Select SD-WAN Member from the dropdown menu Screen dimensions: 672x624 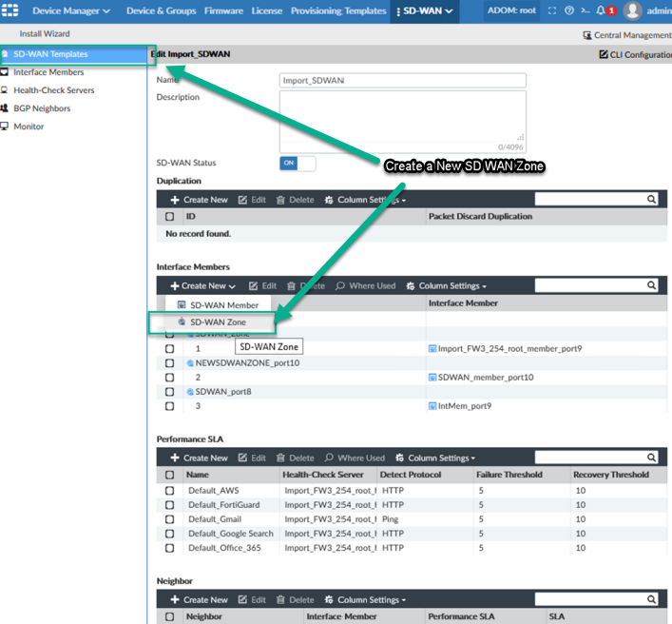point(219,305)
